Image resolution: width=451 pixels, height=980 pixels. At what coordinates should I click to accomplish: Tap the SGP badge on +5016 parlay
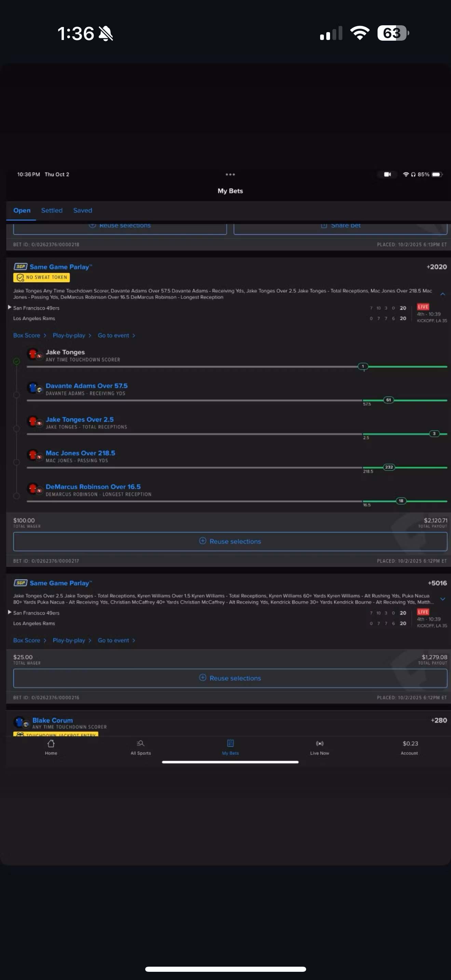click(x=20, y=583)
